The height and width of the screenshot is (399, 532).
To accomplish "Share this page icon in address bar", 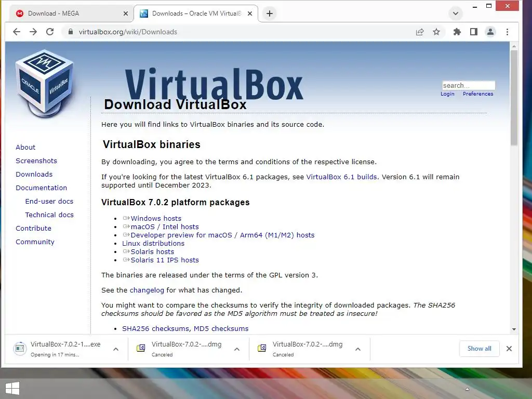I will coord(420,32).
